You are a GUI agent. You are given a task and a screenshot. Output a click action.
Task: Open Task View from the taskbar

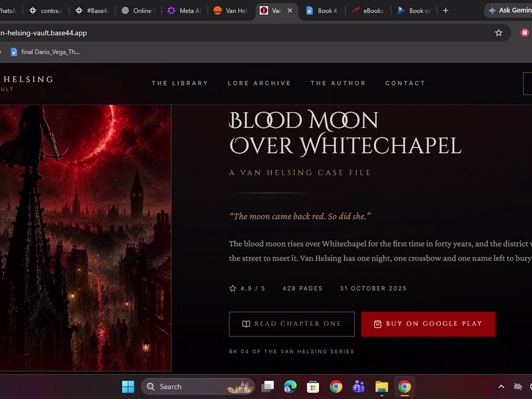click(x=268, y=386)
